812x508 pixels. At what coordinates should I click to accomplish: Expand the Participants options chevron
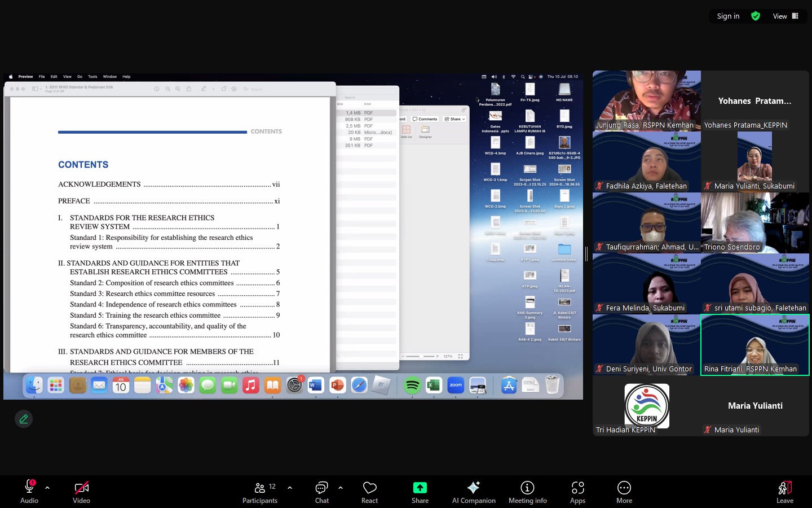click(x=290, y=488)
